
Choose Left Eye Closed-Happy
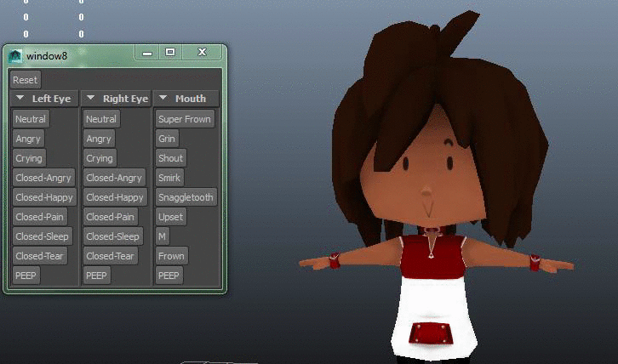(x=44, y=197)
